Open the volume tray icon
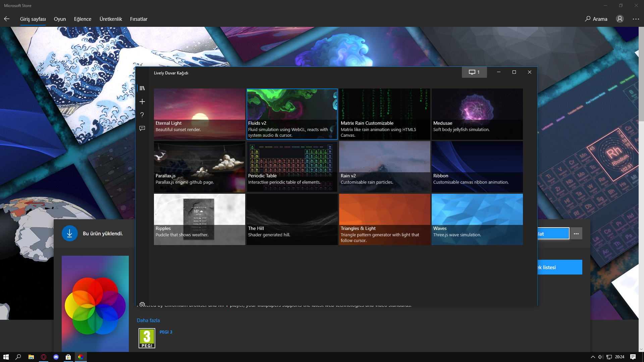Image resolution: width=644 pixels, height=362 pixels. point(601,357)
